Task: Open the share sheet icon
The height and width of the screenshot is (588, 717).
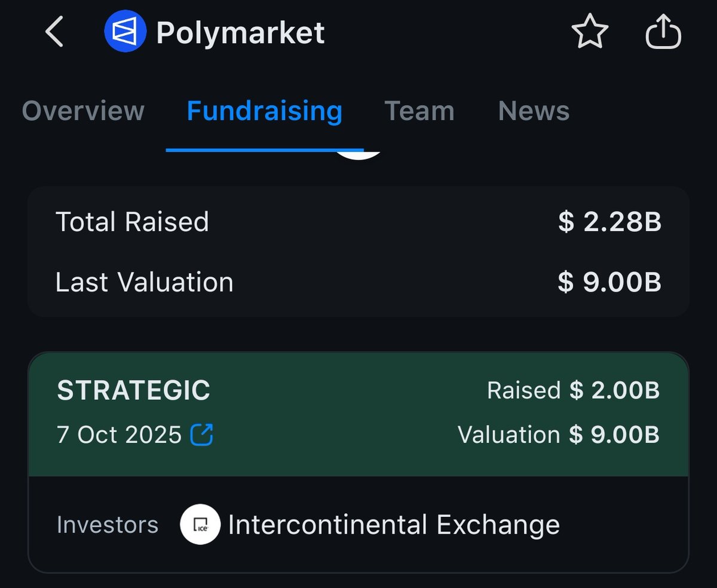Action: click(x=664, y=32)
